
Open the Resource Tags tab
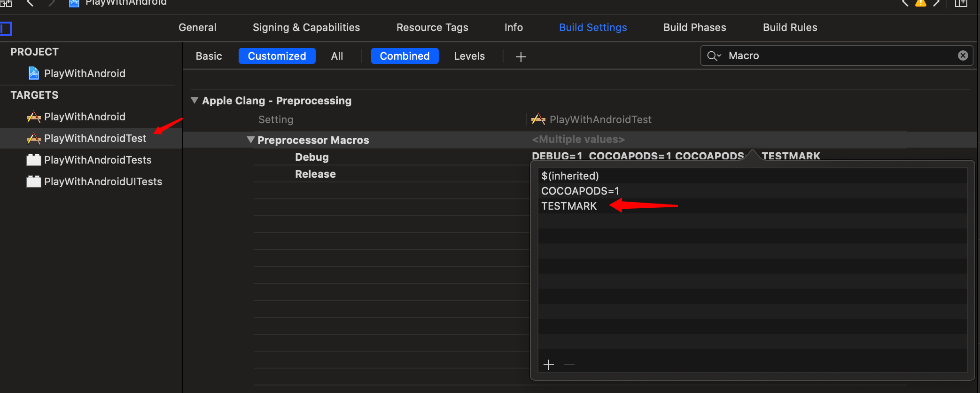pos(432,27)
